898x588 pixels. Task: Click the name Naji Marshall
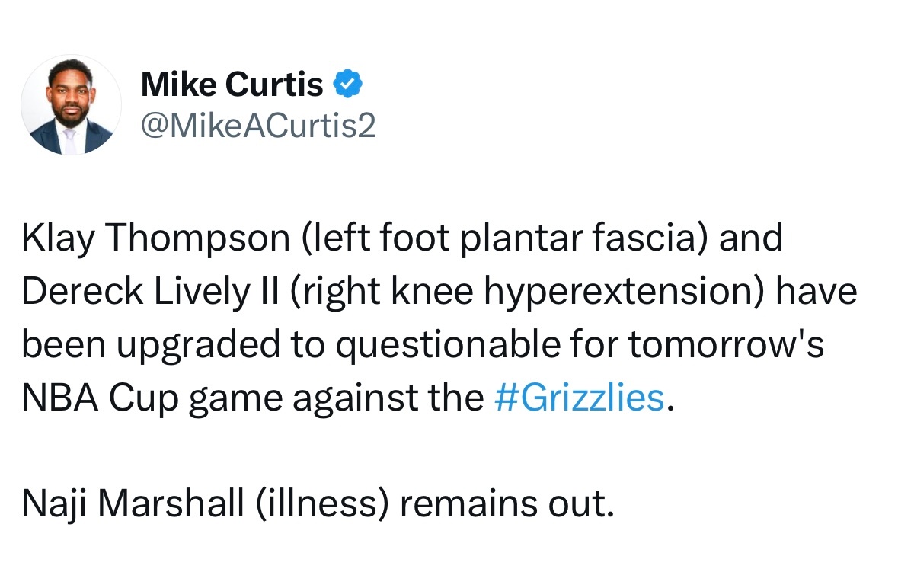pos(133,503)
